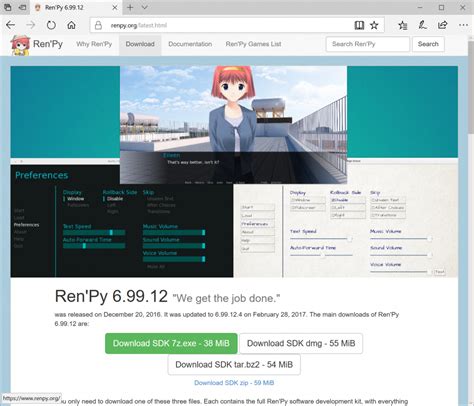This screenshot has height=406, width=474.
Task: Enable reading view book icon
Action: 359,25
